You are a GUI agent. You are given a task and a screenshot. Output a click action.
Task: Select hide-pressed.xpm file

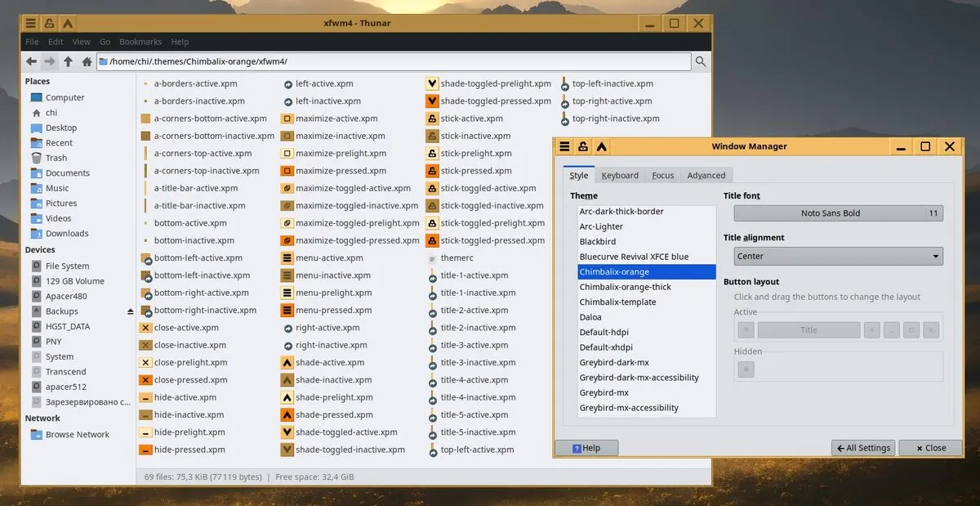[182, 450]
